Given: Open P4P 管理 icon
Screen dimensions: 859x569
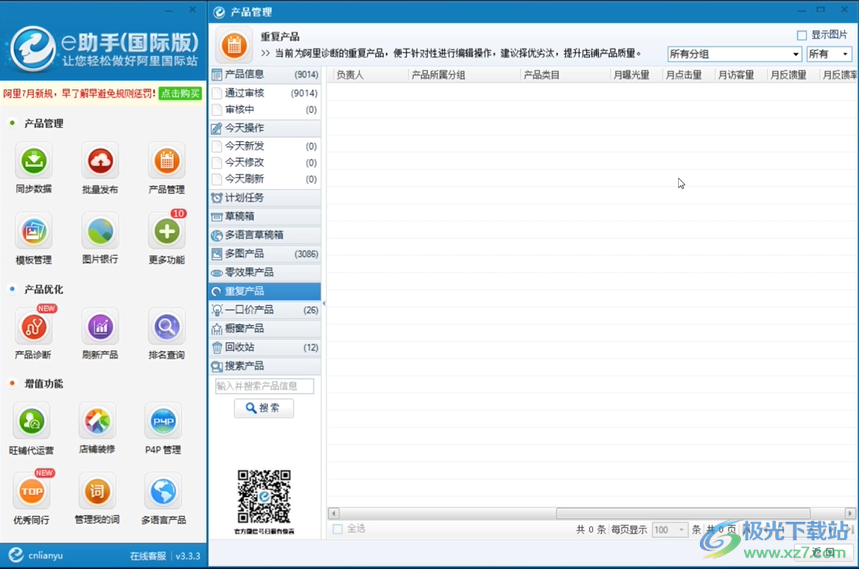Looking at the screenshot, I should pos(163,421).
